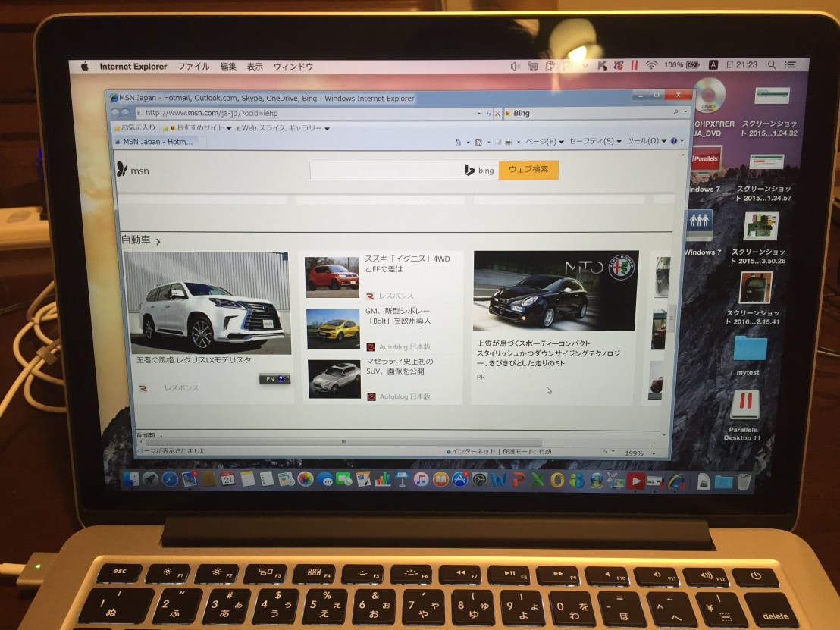The height and width of the screenshot is (630, 840).
Task: Open the ファイル menu in the menu bar
Action: pos(193,67)
